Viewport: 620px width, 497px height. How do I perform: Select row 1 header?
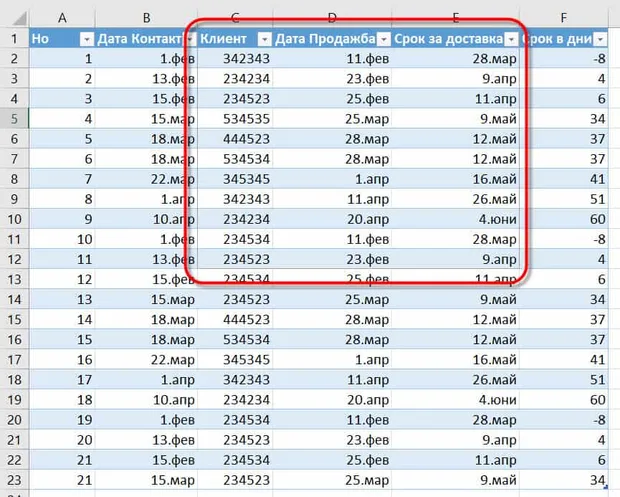click(14, 38)
